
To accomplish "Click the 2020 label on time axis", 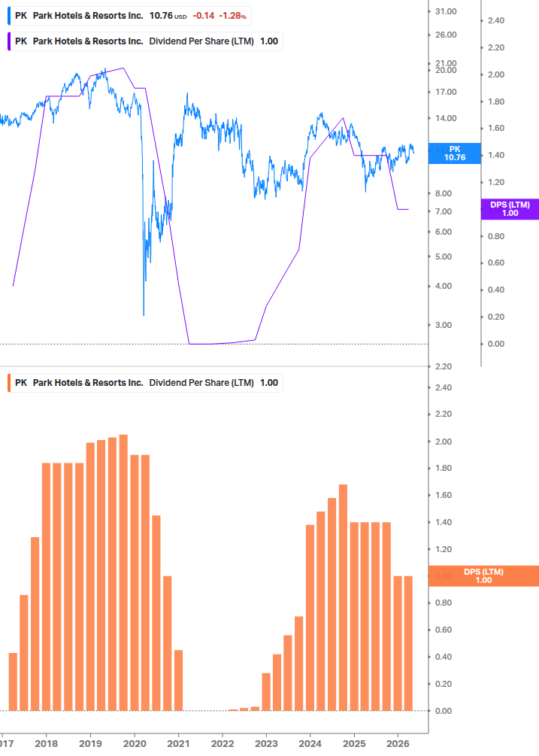I will (135, 744).
